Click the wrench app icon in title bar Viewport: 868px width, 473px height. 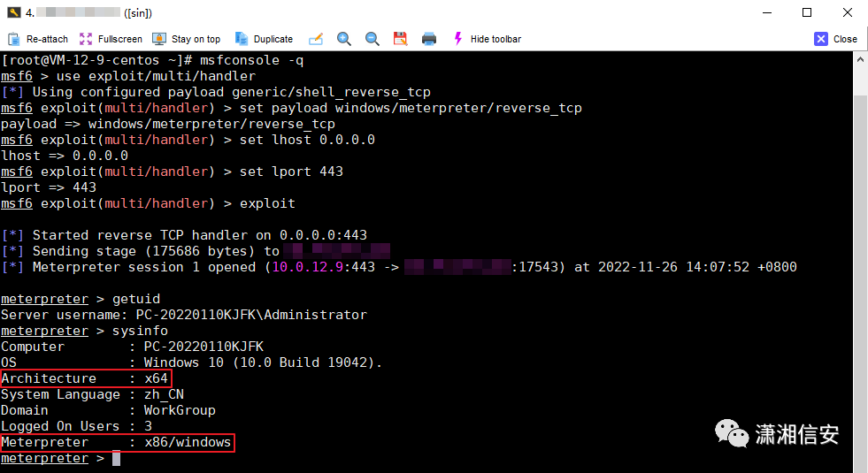pos(14,12)
